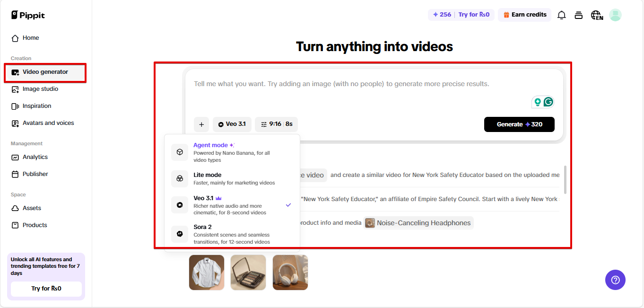Open Video generator in sidebar
The image size is (644, 308).
(x=45, y=72)
